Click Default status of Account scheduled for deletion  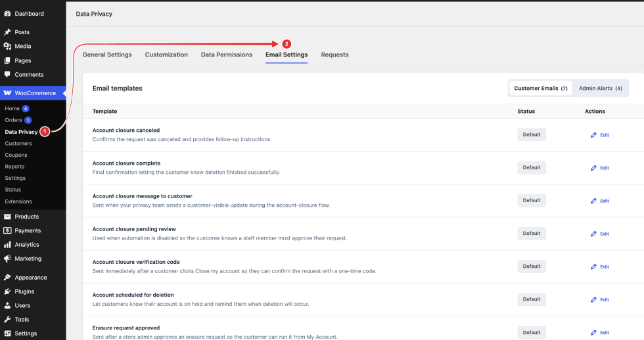pyautogui.click(x=532, y=299)
